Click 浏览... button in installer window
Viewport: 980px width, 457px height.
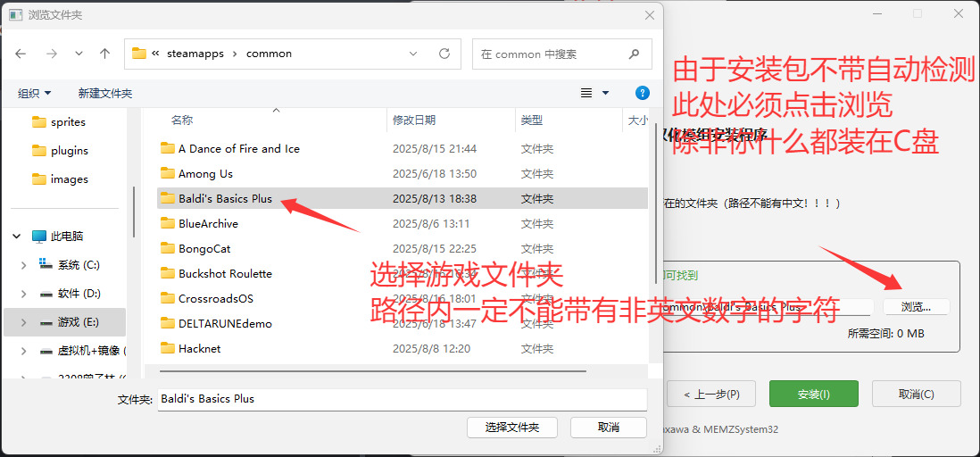click(x=917, y=307)
